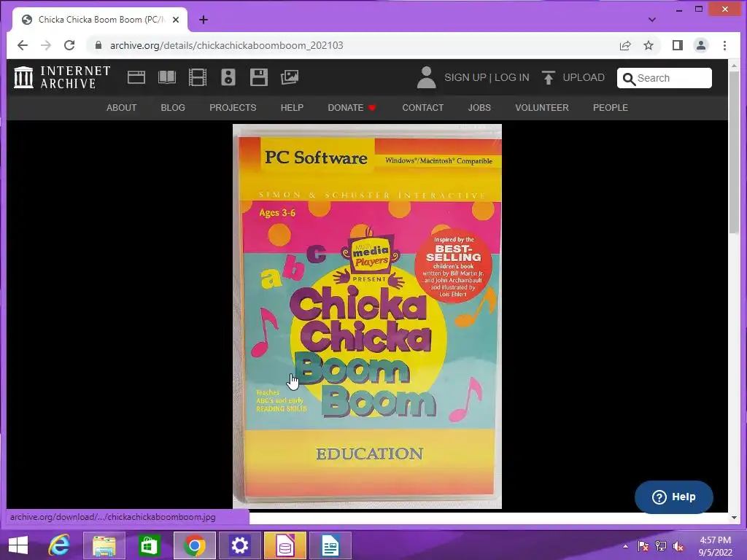Click the magnifier icon in search box
This screenshot has height=560, width=747.
click(629, 79)
